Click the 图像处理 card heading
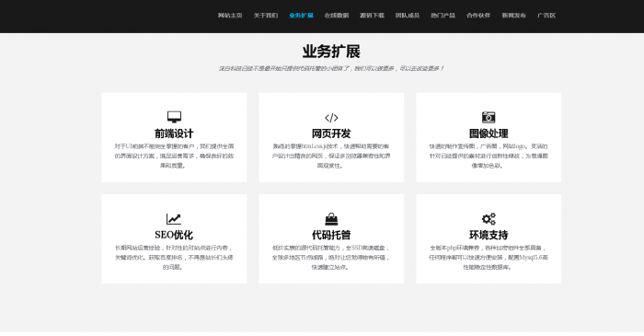 click(489, 133)
